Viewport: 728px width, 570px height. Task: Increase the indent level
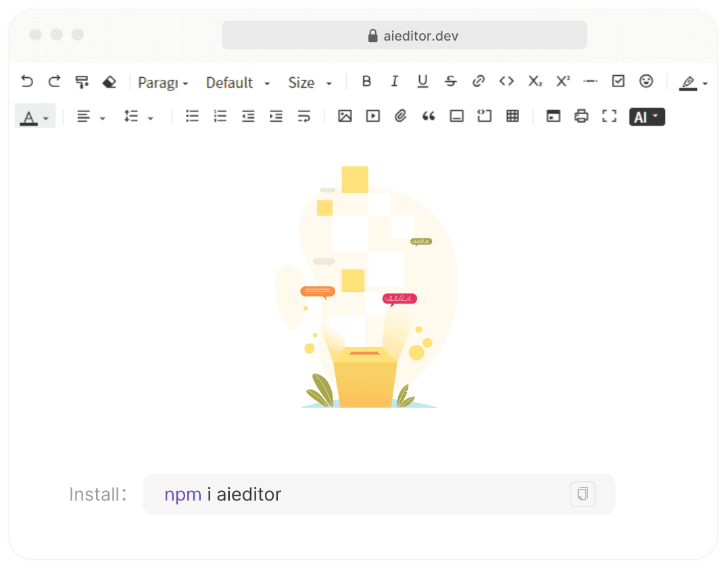click(276, 116)
